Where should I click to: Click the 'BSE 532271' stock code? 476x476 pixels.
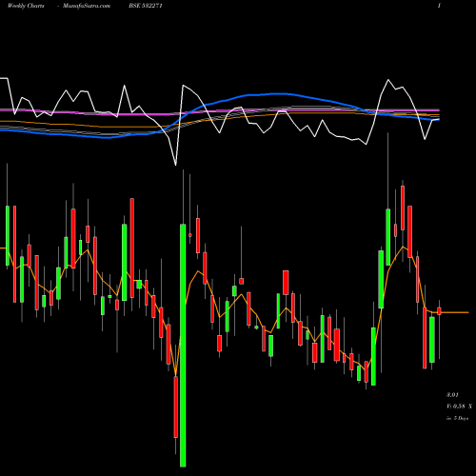[146, 6]
